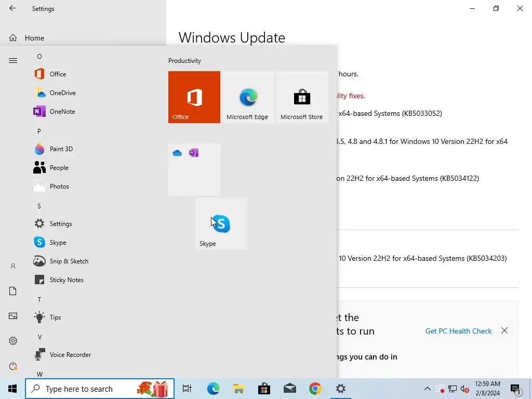Open Pictures from Start sidebar
The height and width of the screenshot is (399, 532).
[13, 316]
